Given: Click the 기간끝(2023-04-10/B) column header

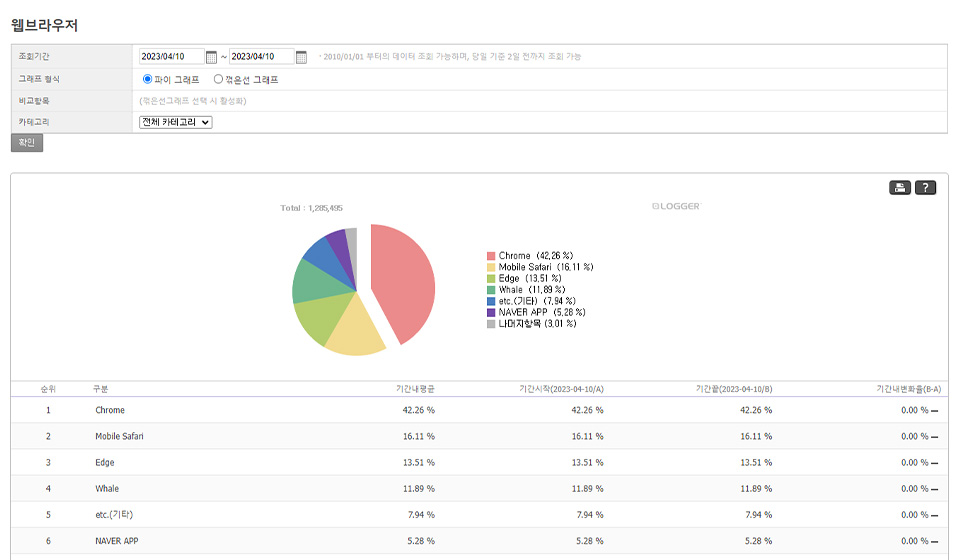Looking at the screenshot, I should point(734,389).
